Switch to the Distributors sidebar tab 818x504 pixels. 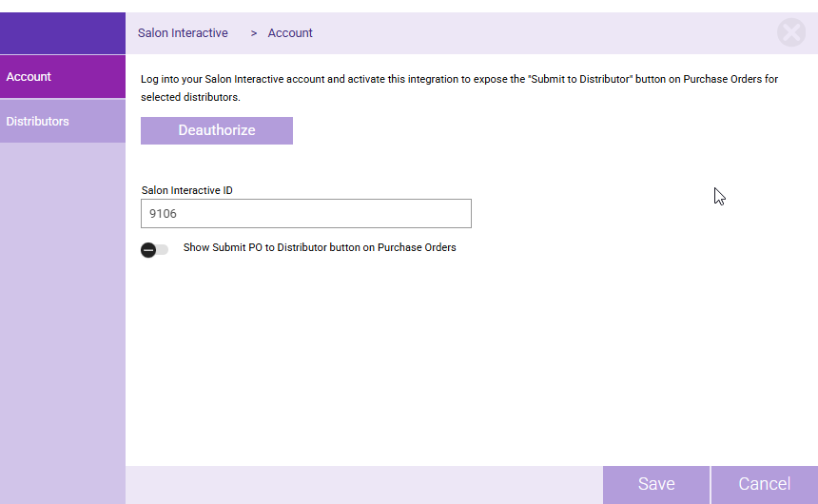(63, 122)
